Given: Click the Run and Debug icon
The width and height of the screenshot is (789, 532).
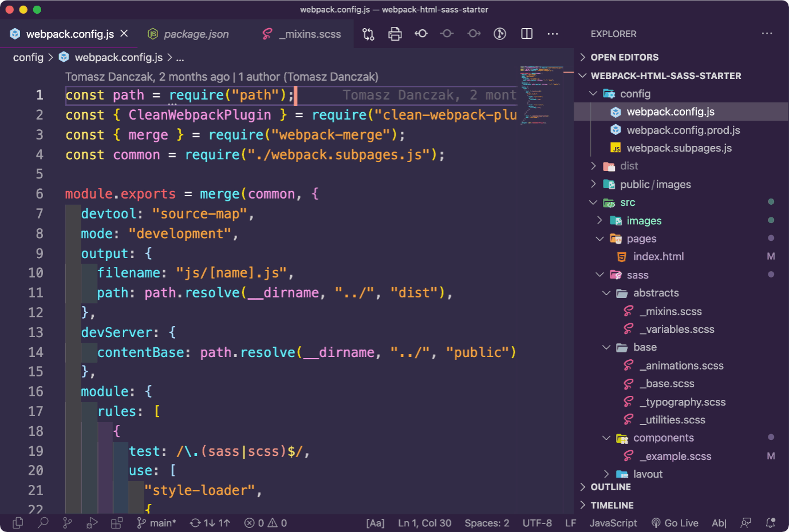Looking at the screenshot, I should (x=92, y=522).
